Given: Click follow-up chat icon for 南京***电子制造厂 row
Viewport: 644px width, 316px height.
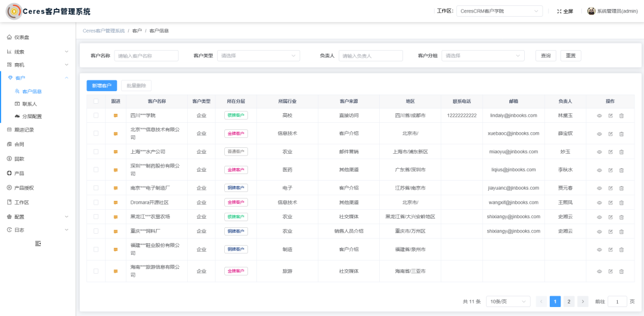Looking at the screenshot, I should [116, 188].
